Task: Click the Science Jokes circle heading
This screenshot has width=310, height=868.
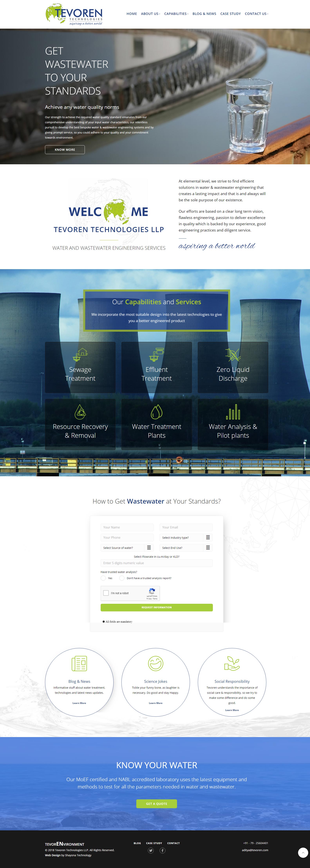Action: tap(155, 681)
